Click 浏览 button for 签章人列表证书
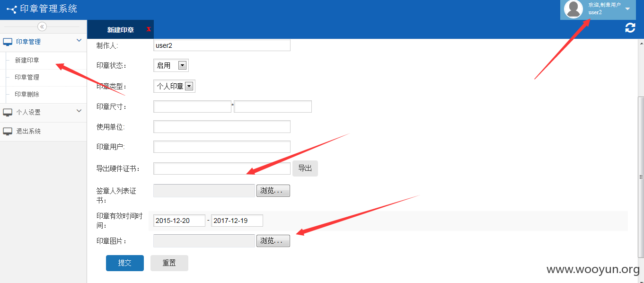 pos(273,191)
